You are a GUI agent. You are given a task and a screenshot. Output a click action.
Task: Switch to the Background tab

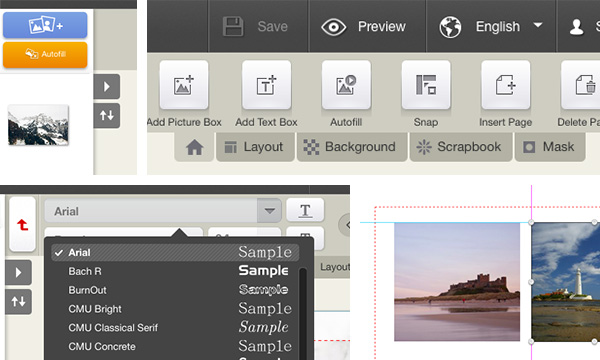(352, 147)
